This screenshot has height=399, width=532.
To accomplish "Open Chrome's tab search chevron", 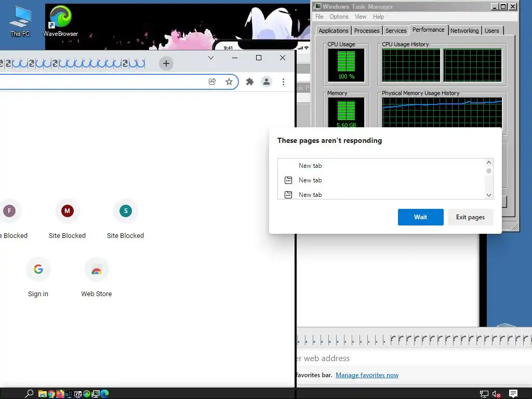I will 211,58.
